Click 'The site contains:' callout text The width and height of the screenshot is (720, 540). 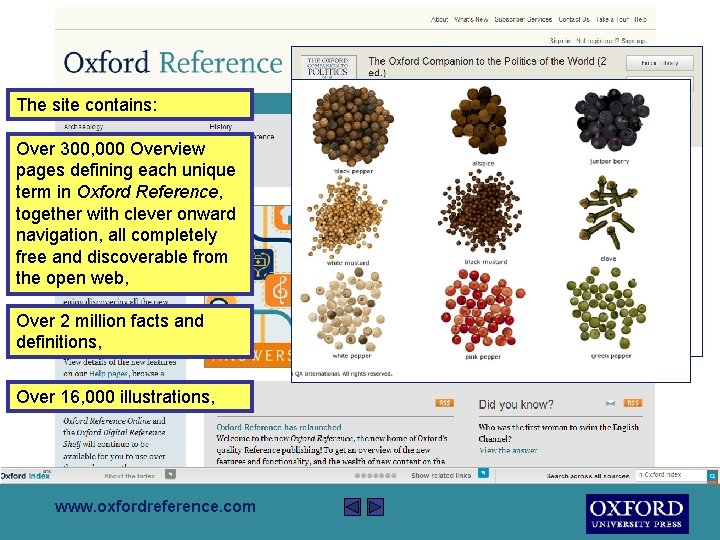pyautogui.click(x=87, y=105)
